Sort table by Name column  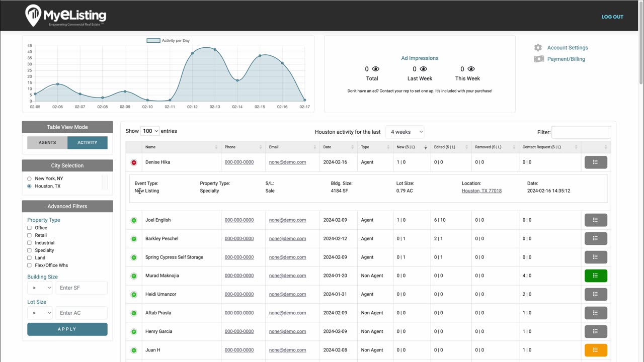click(181, 147)
